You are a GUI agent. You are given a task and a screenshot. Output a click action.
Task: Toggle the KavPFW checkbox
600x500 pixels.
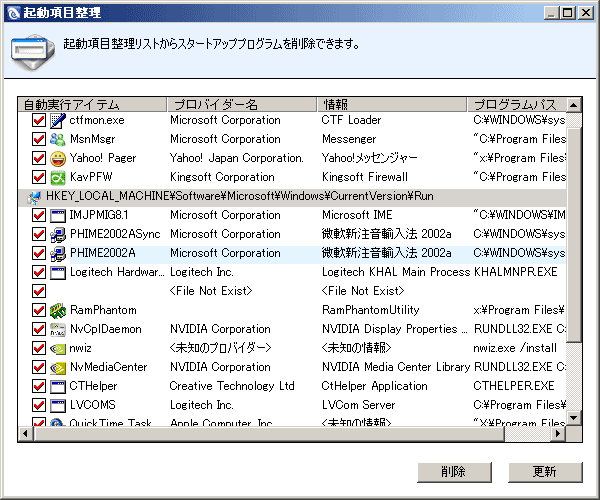[x=39, y=178]
